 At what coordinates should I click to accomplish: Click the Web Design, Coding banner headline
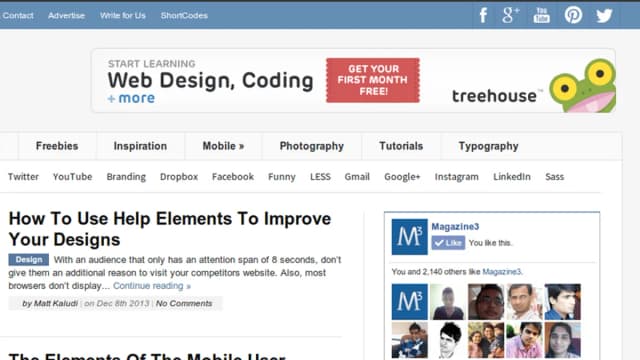(210, 80)
